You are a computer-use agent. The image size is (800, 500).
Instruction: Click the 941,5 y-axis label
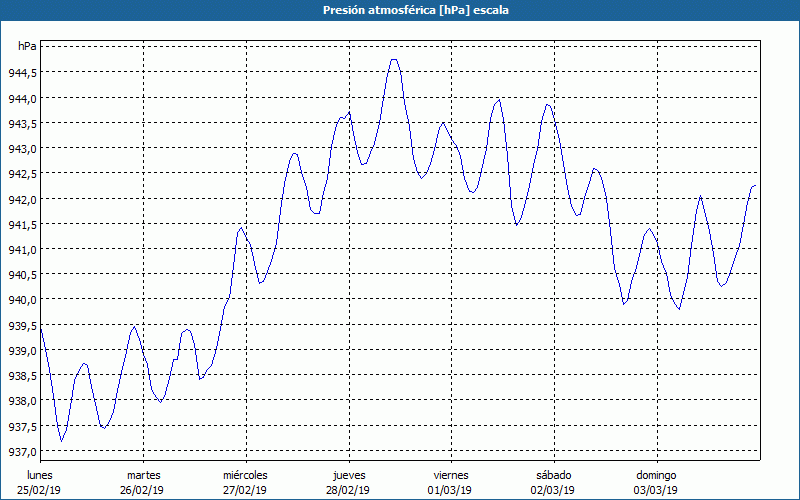22,224
